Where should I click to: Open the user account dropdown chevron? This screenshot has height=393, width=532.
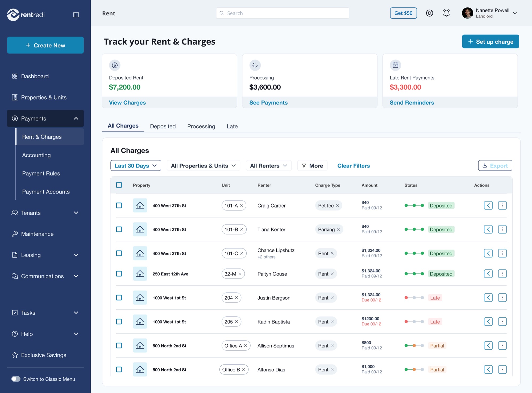pos(515,13)
